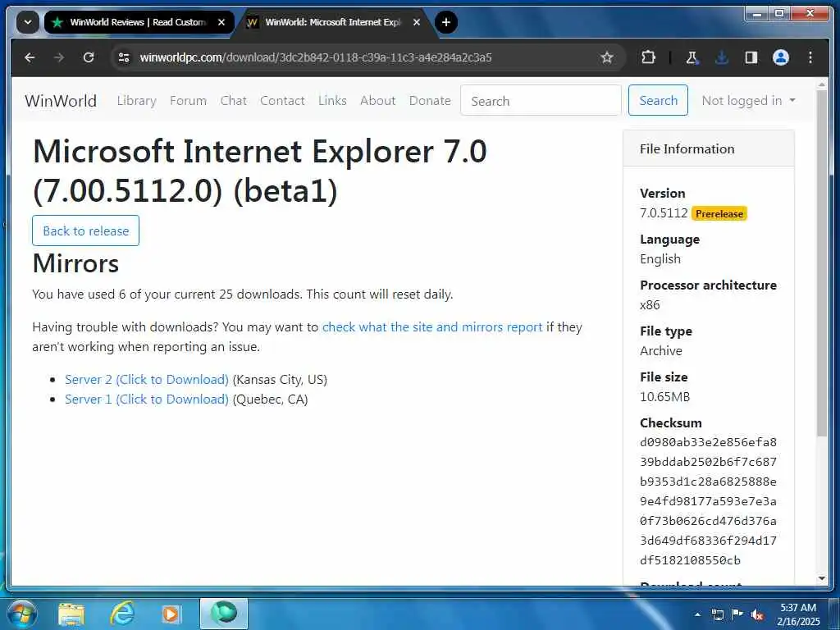Click the architecture value x86
The width and height of the screenshot is (840, 630).
(x=650, y=305)
